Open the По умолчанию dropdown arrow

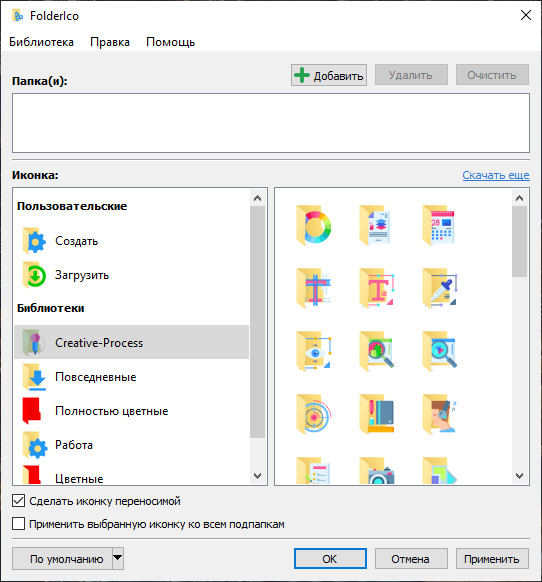click(118, 558)
